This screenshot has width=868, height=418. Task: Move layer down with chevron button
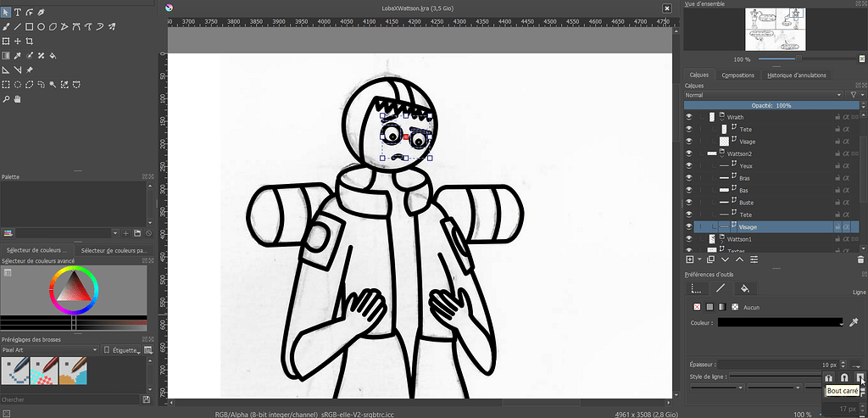[x=725, y=259]
